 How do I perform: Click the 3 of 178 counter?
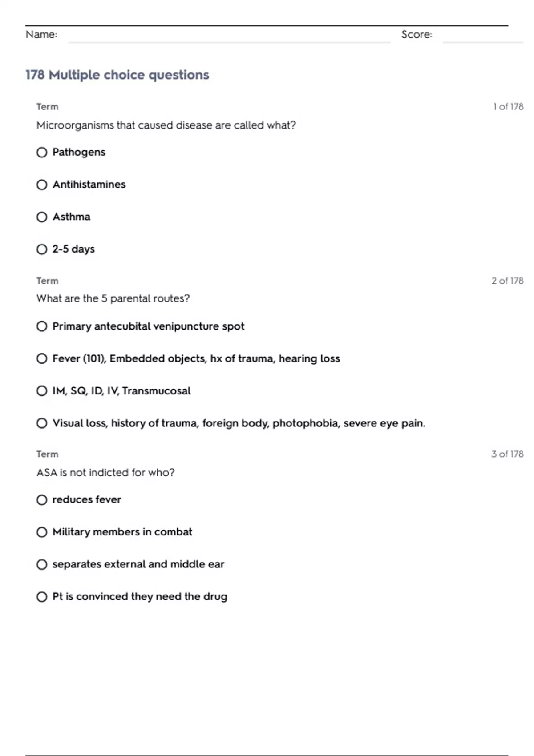[x=507, y=454]
